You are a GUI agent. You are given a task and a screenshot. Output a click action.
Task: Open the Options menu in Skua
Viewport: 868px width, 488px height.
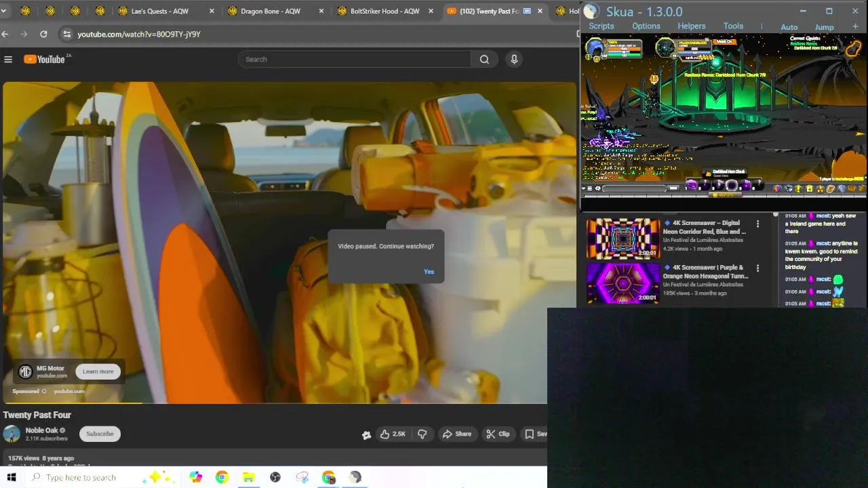click(x=646, y=26)
